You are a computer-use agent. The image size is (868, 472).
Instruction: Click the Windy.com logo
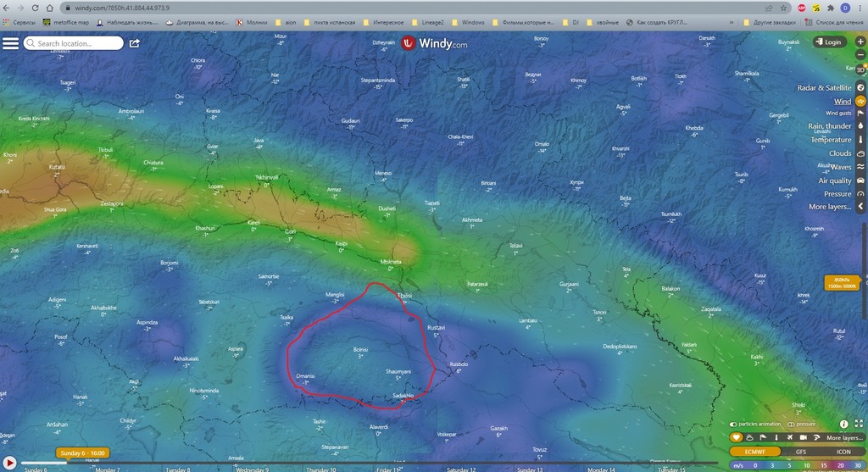click(434, 43)
